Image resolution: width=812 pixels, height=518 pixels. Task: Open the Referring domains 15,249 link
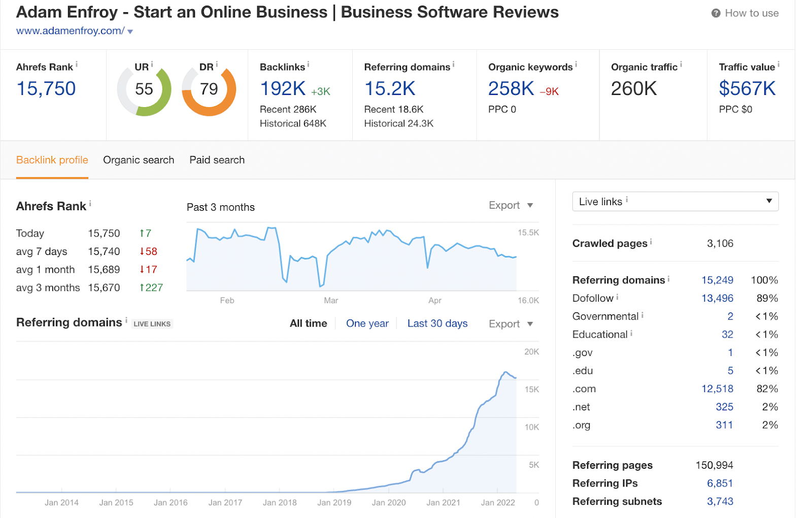[717, 280]
